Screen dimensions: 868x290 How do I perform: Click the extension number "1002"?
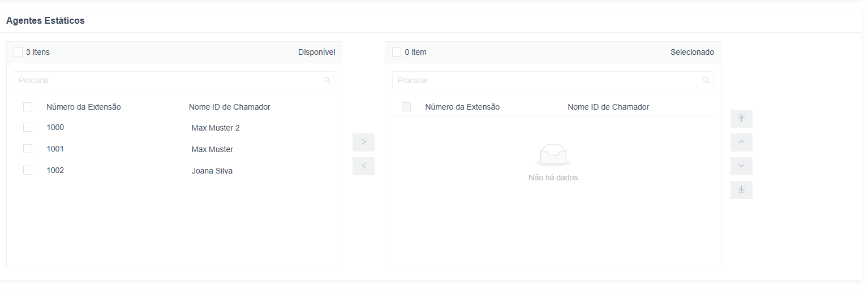[55, 170]
